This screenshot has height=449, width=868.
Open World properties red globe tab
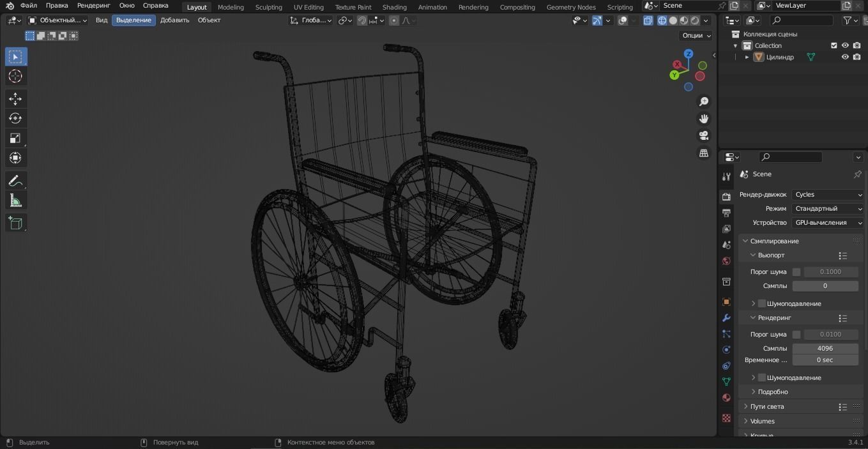click(x=726, y=261)
